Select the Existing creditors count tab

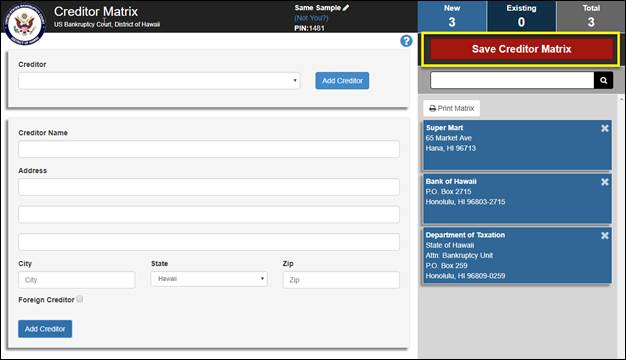[x=521, y=16]
